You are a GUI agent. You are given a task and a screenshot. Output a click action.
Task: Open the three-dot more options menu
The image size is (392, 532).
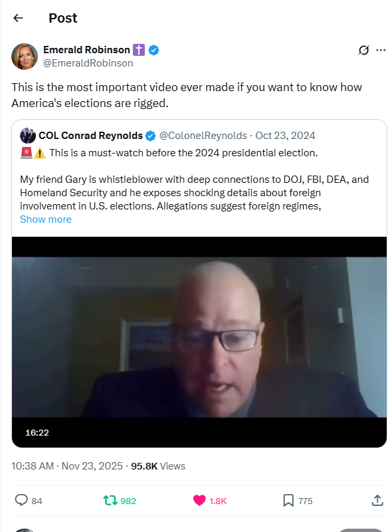(381, 51)
